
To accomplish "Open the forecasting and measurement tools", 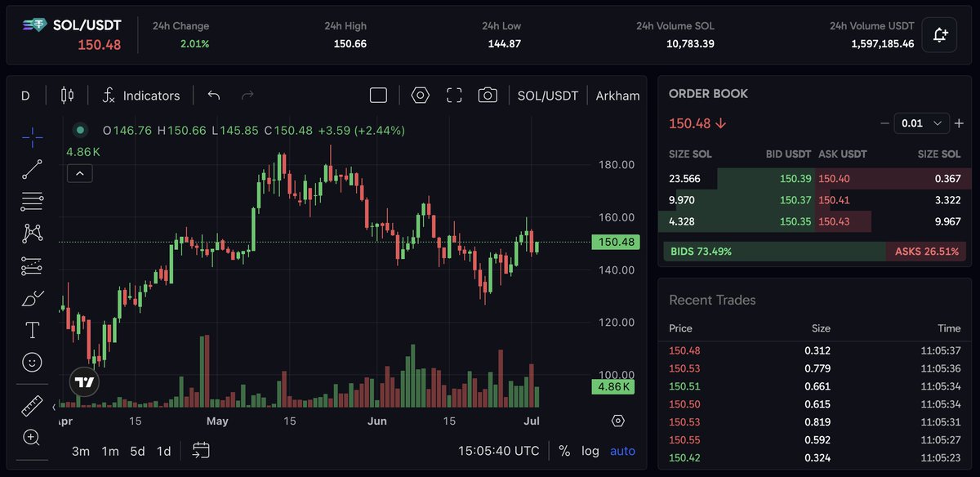I will point(32,265).
